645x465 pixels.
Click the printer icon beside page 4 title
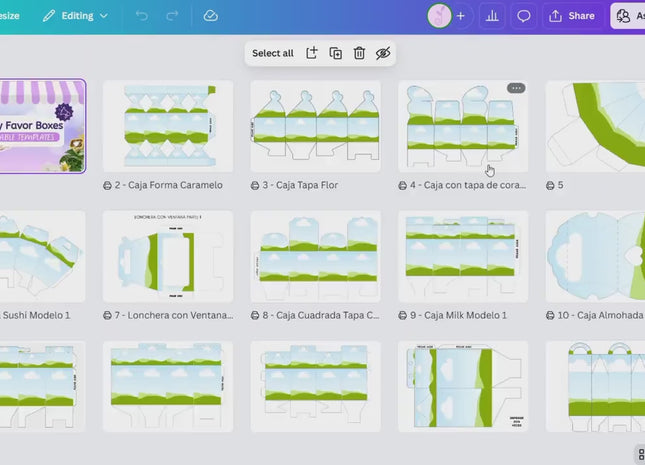pos(403,186)
